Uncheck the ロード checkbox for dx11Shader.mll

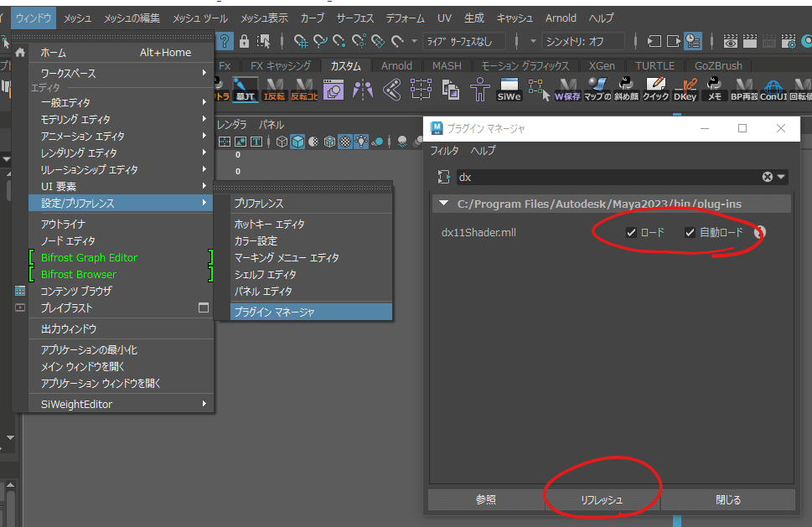632,232
